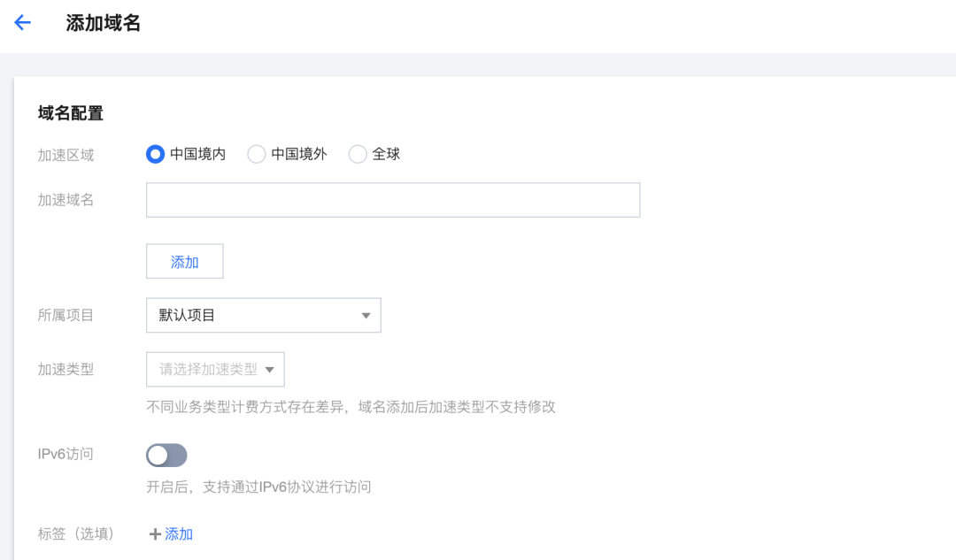Click the 标签（选填）label
Screen dimensions: 956x560
tap(76, 533)
